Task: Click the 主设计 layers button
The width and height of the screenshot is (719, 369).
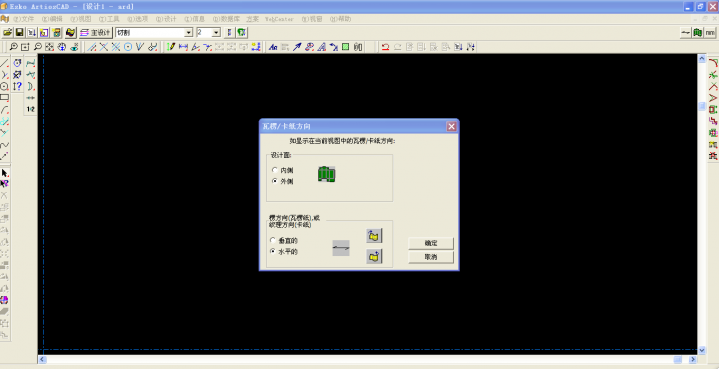Action: coord(95,33)
